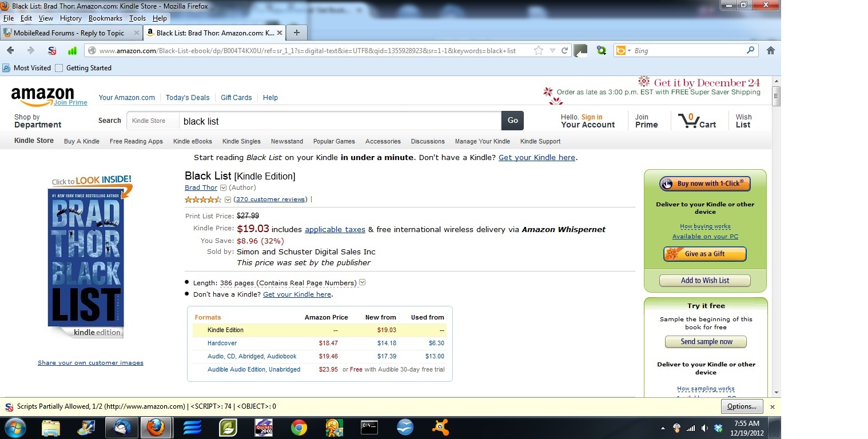
Task: Open the Quicken 2001 taskbar icon
Action: (x=264, y=427)
